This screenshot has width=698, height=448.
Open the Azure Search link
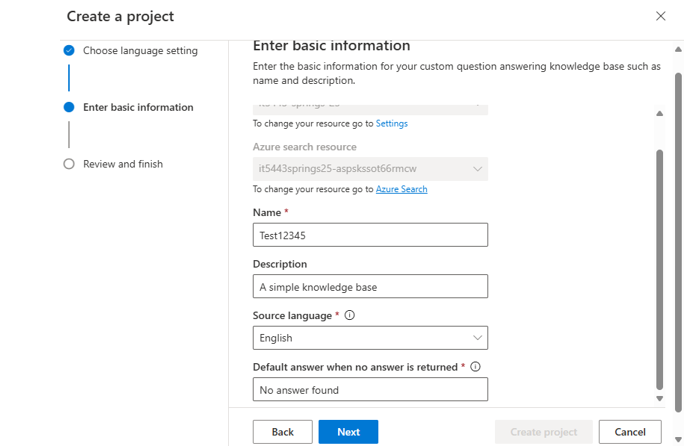coord(401,189)
